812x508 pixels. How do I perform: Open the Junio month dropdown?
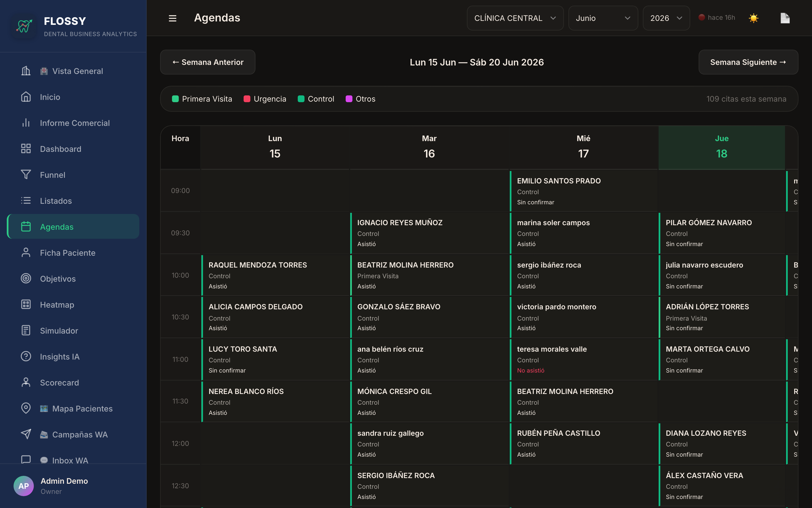tap(603, 18)
